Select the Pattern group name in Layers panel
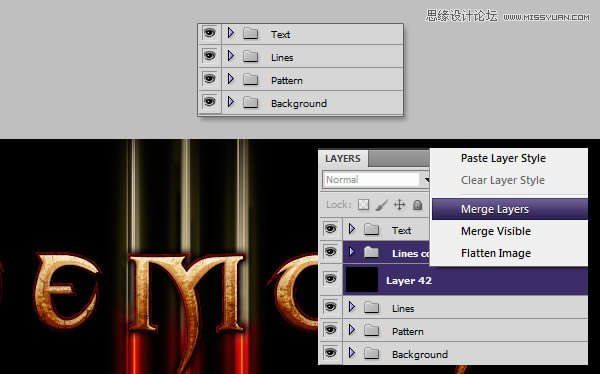The width and height of the screenshot is (600, 374). click(x=408, y=331)
